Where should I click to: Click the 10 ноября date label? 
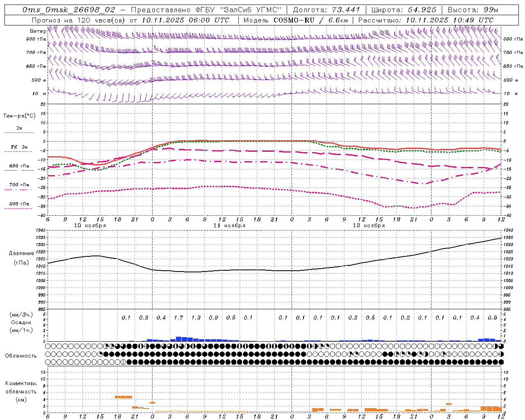(x=90, y=226)
